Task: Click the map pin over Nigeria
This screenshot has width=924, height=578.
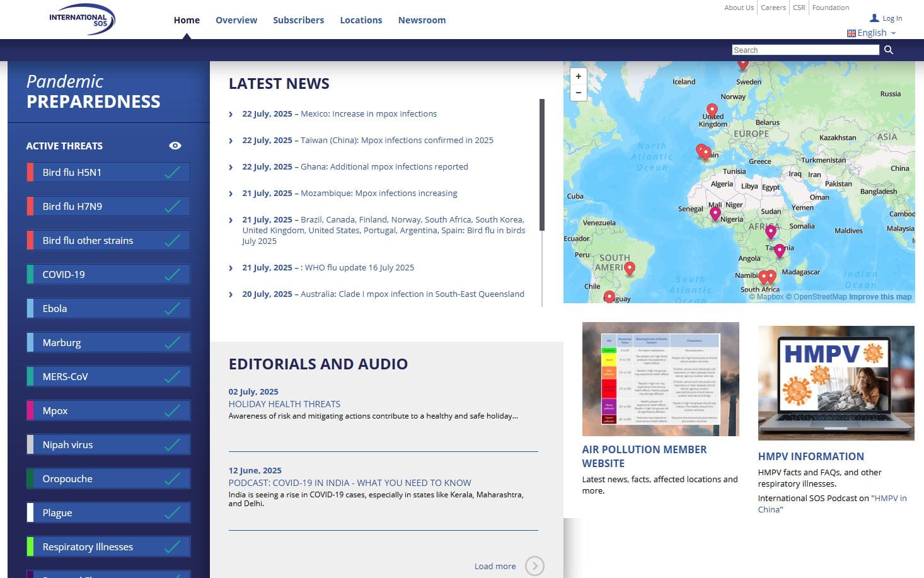Action: click(x=715, y=213)
